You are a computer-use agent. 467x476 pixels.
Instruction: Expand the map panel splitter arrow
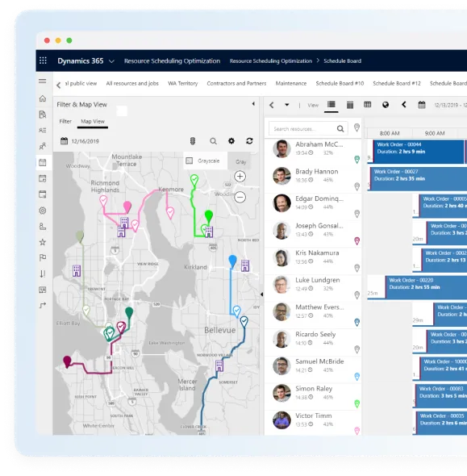[261, 294]
